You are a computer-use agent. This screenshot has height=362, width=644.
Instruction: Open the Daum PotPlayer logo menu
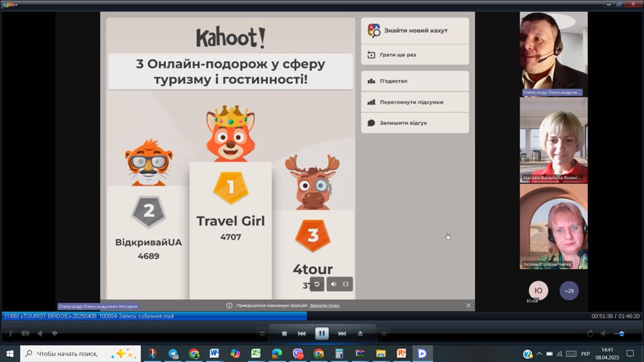[10, 5]
